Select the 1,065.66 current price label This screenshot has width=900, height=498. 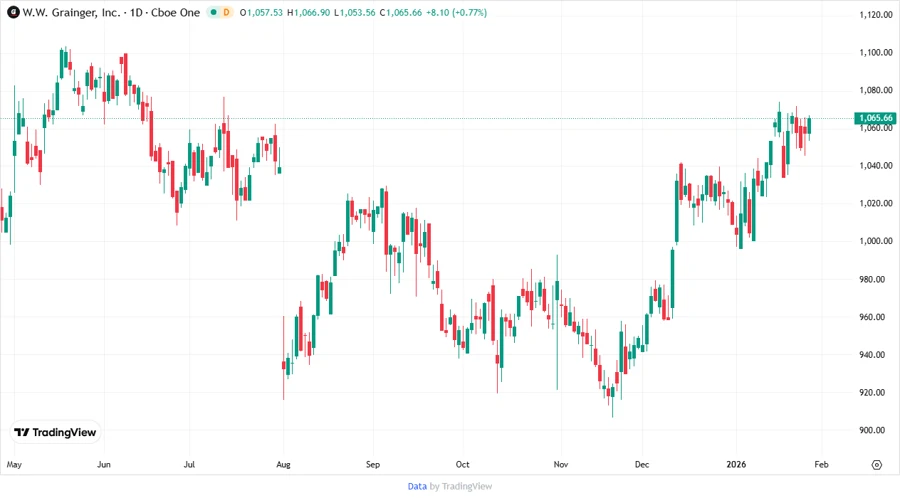pos(875,118)
